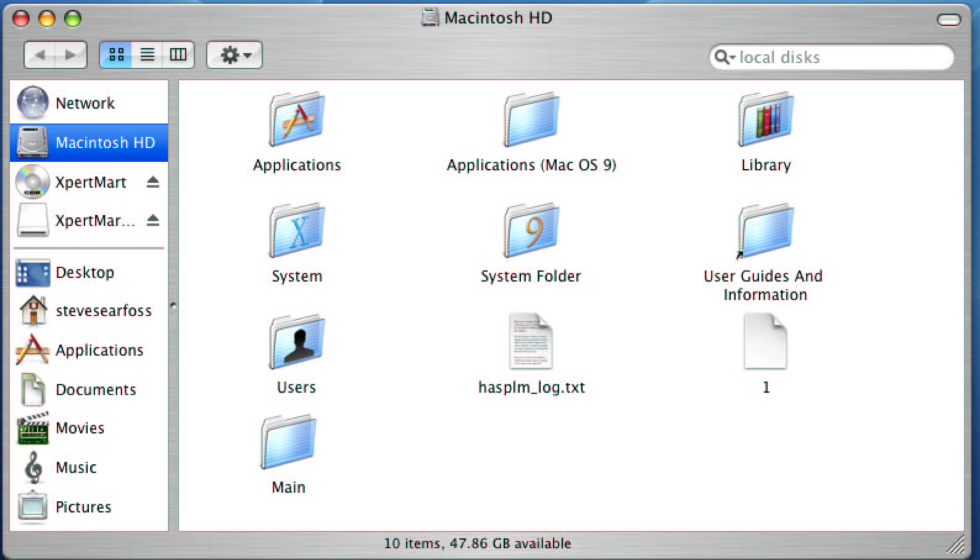Viewport: 980px width, 560px height.
Task: Open User Guides And Information alias
Action: coord(765,230)
